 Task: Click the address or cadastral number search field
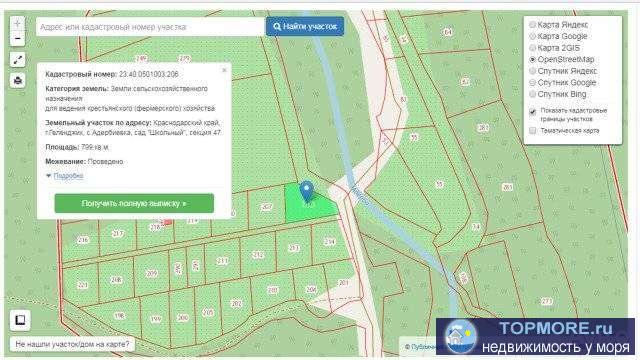click(x=150, y=27)
